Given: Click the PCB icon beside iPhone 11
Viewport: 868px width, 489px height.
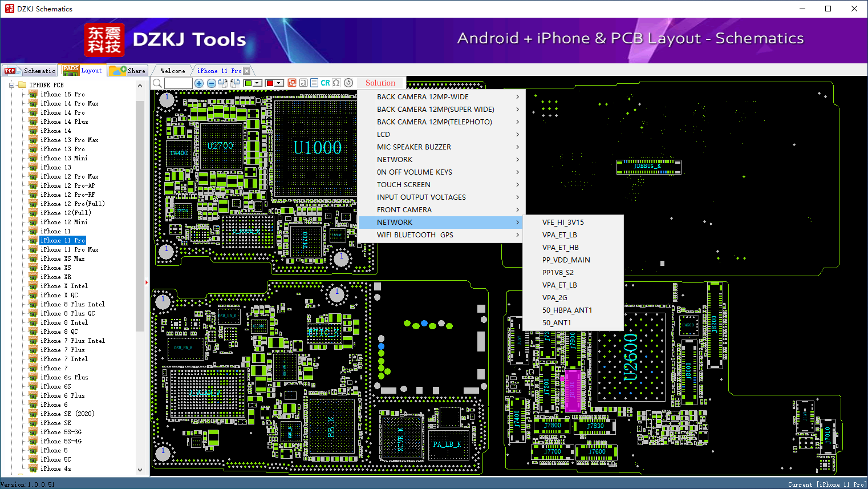Looking at the screenshot, I should 33,231.
